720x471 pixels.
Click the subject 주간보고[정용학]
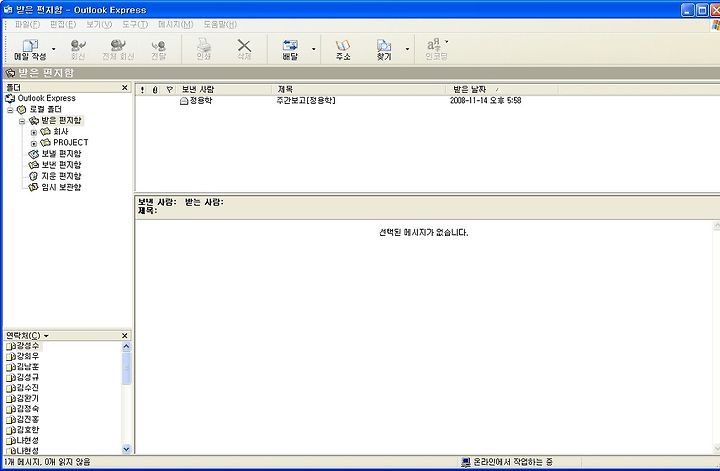point(306,101)
